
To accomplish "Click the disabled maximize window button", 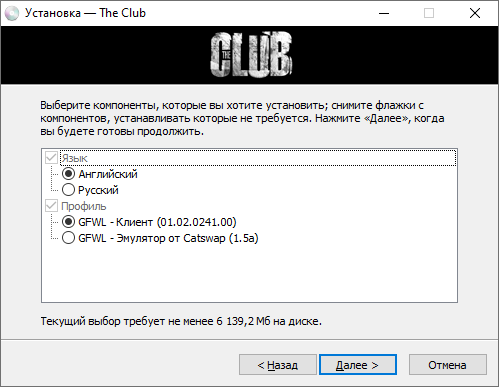I will 429,13.
